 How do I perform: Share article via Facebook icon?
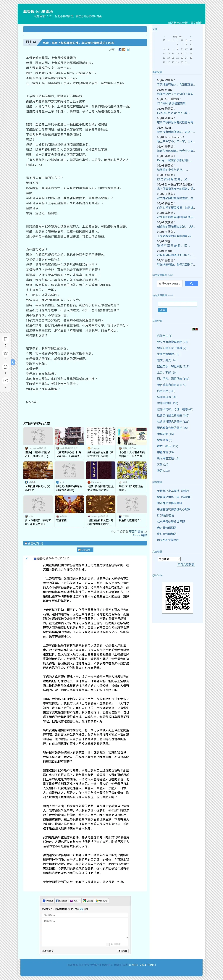click(x=119, y=49)
